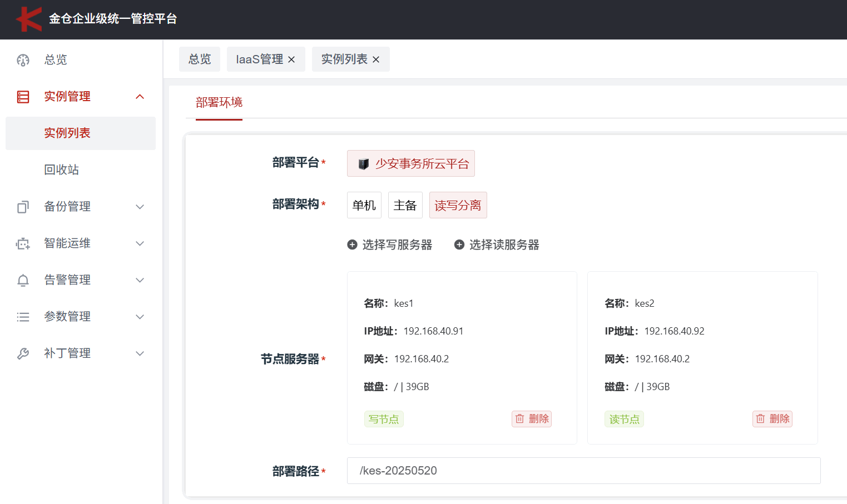Select the 部署环境 tab
The image size is (847, 504).
219,102
